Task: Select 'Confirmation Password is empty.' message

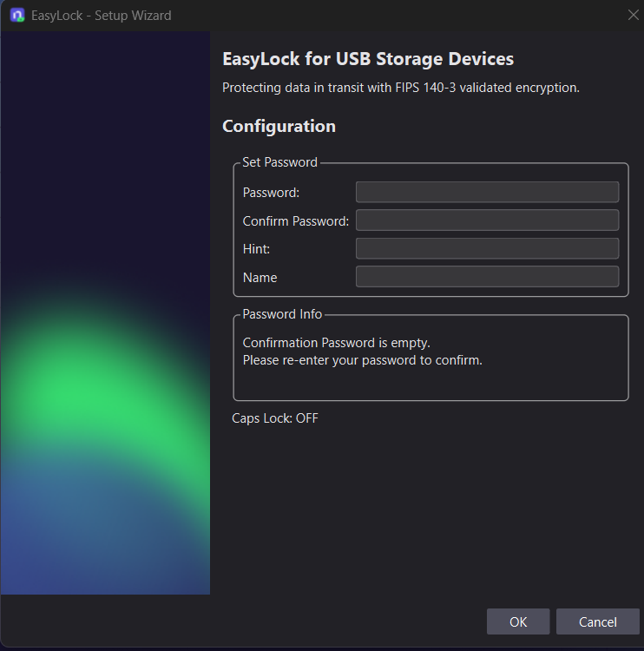Action: pos(337,343)
